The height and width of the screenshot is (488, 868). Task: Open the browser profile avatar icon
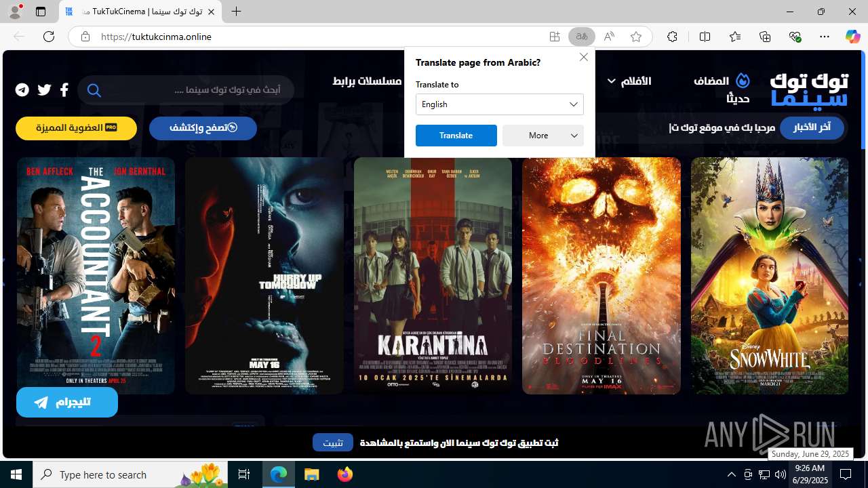coord(15,12)
